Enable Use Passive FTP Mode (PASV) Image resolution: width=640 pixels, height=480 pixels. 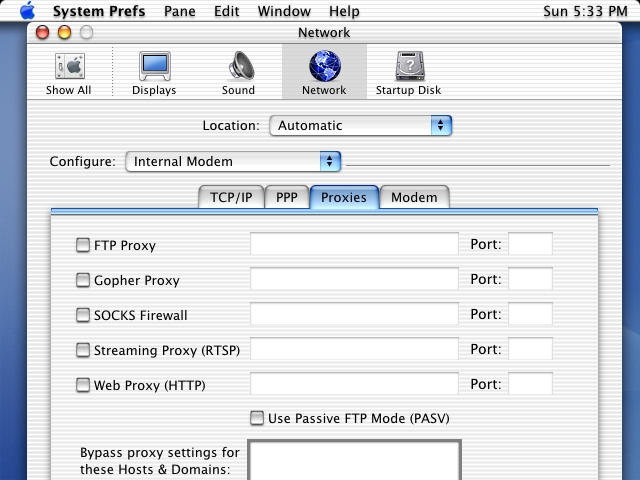click(x=257, y=418)
